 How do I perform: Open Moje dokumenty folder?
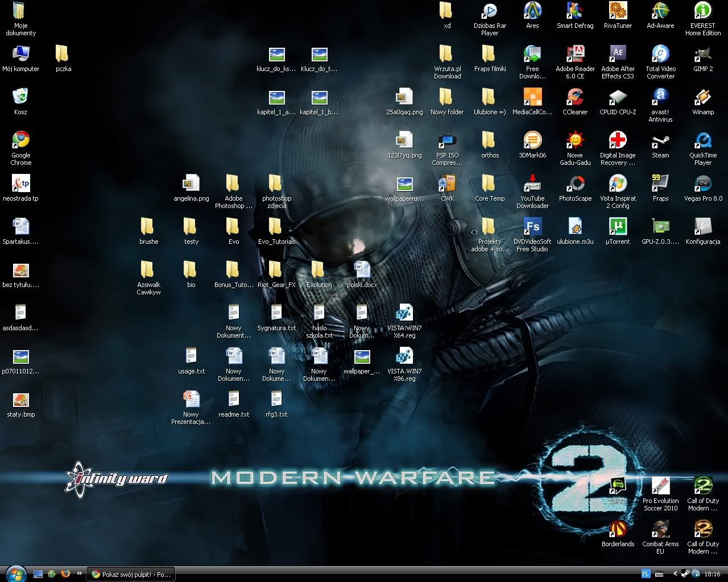(x=21, y=18)
